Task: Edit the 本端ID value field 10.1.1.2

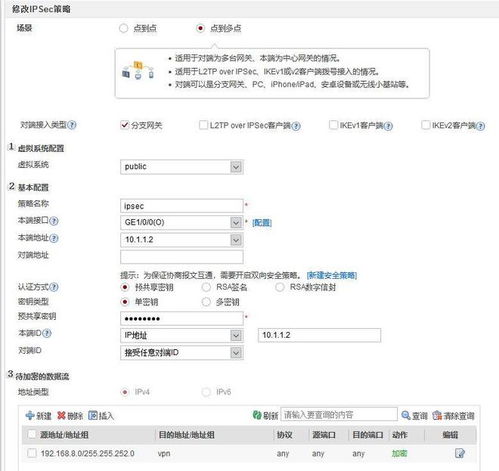Action: 319,335
